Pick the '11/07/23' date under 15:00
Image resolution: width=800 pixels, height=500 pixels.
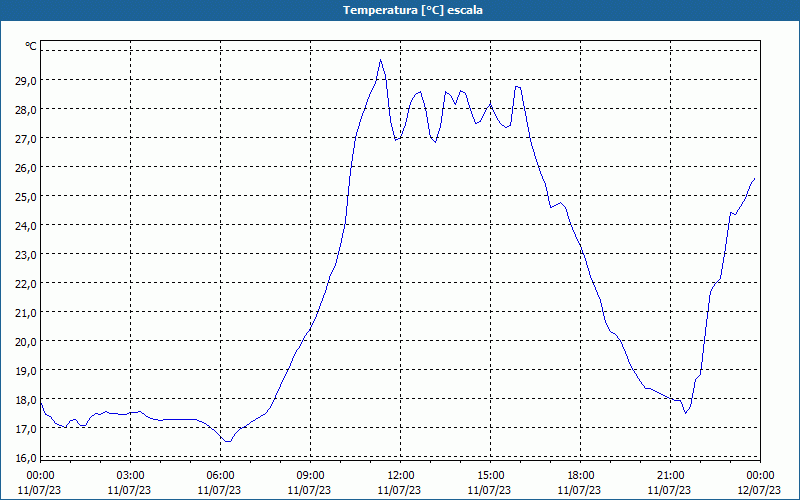[489, 490]
